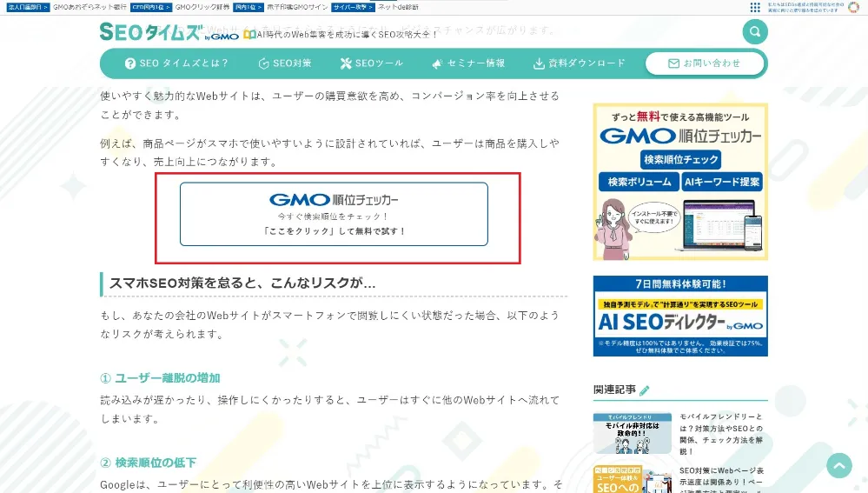Click the 資料ダウンロード download icon
The width and height of the screenshot is (868, 493).
539,63
